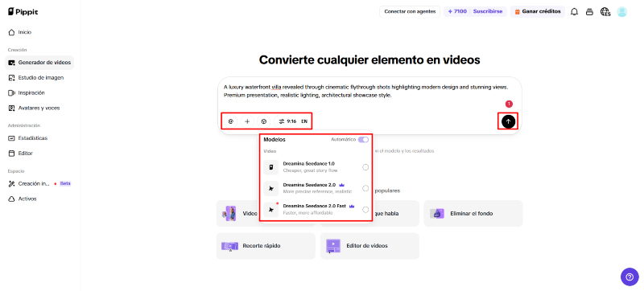Select the Dreamina Seedance 2.0 Fast radio button

click(x=365, y=210)
